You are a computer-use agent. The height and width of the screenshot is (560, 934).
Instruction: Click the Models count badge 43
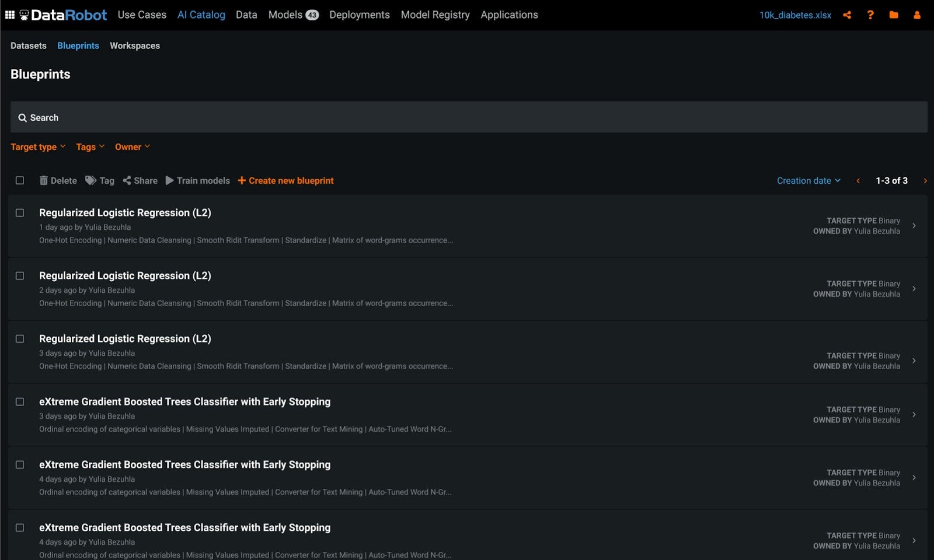[x=312, y=15]
